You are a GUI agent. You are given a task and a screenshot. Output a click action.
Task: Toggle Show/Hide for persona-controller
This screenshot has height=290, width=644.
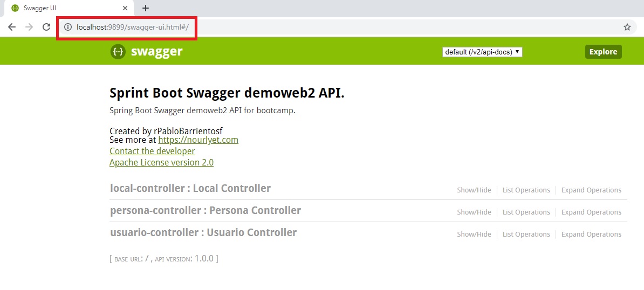click(474, 212)
